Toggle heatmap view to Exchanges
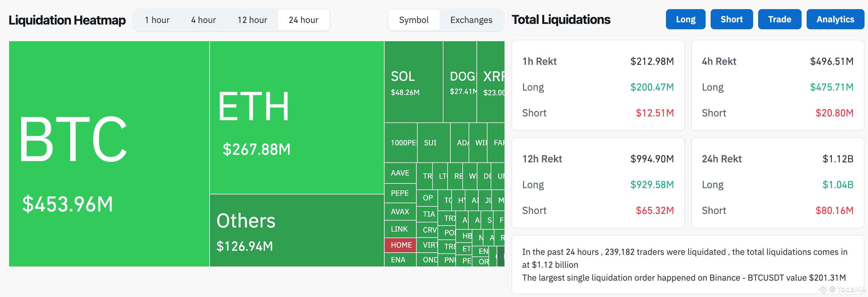Image resolution: width=868 pixels, height=297 pixels. click(x=471, y=20)
